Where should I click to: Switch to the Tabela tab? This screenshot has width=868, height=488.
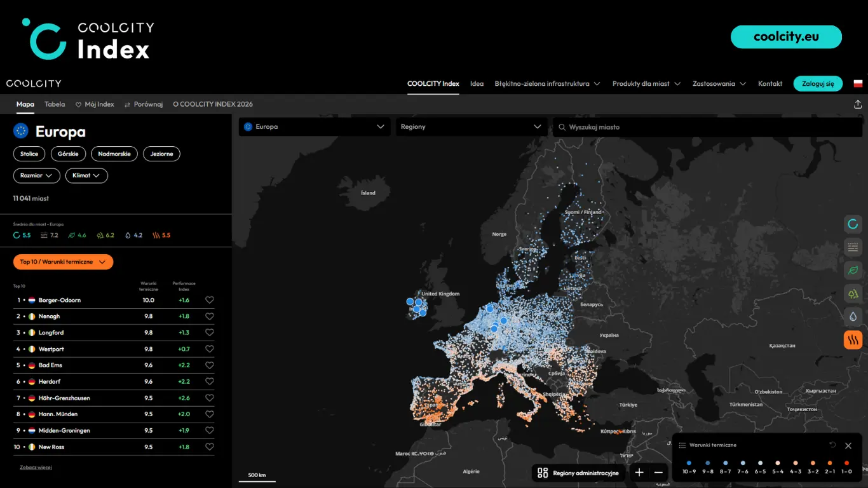point(55,104)
